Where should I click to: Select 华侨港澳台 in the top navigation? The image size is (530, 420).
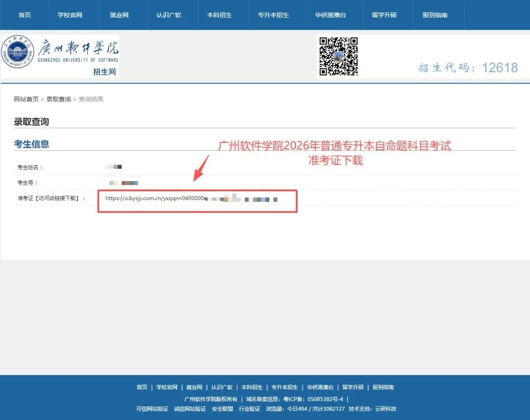[331, 15]
